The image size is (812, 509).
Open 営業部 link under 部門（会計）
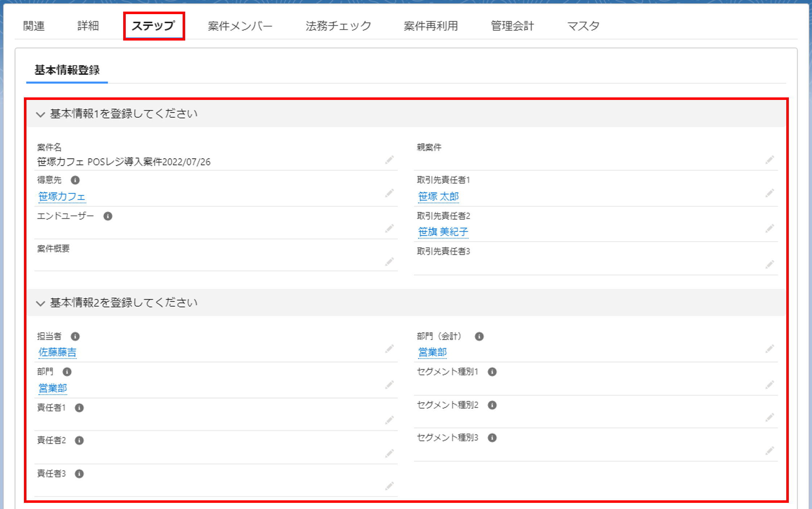[x=432, y=352]
